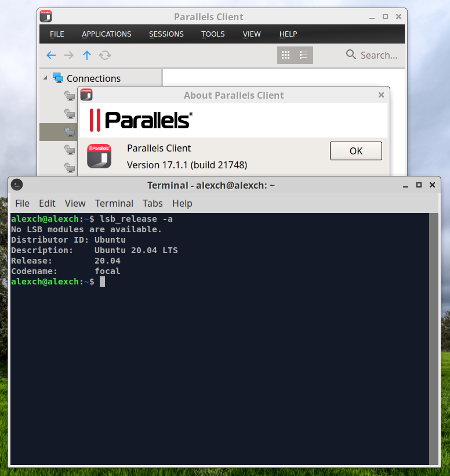Click the Parallels Client main window title icon
This screenshot has height=476, width=450.
coord(46,16)
